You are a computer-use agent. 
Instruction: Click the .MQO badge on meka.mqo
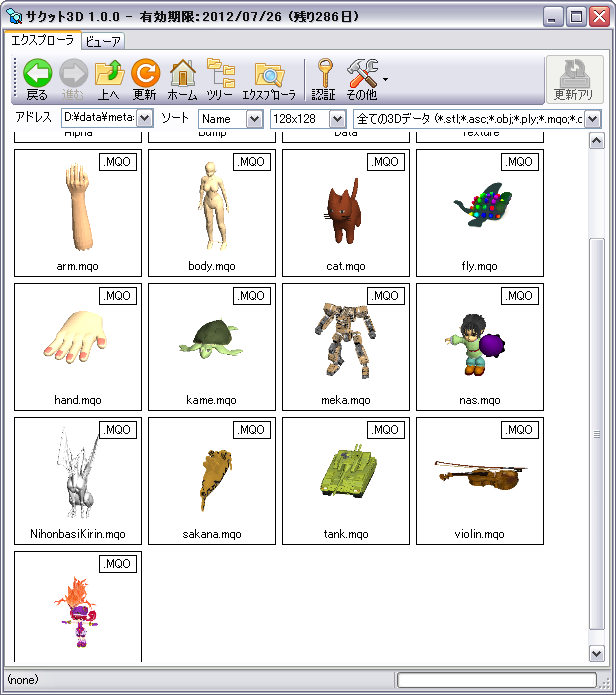tap(386, 296)
